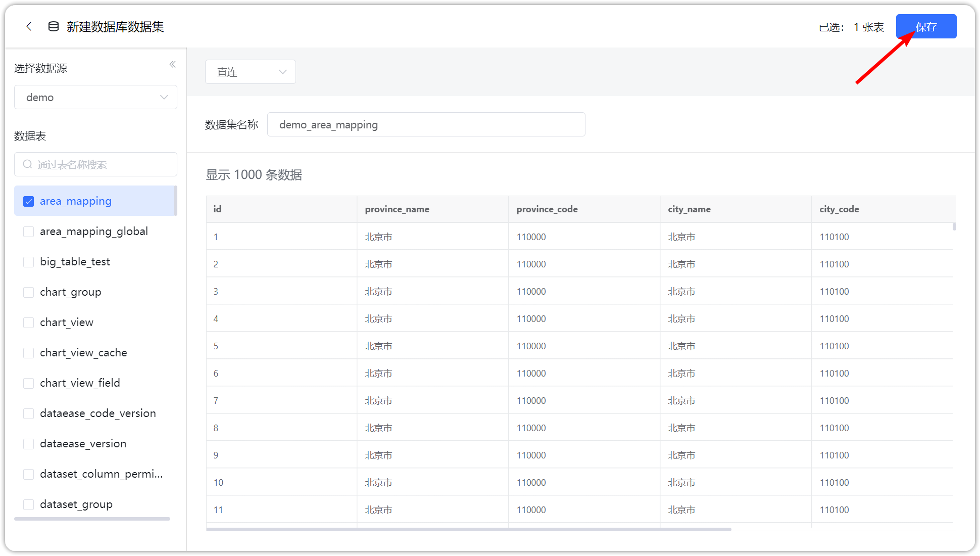Tick the dataease_version checkbox

click(29, 444)
